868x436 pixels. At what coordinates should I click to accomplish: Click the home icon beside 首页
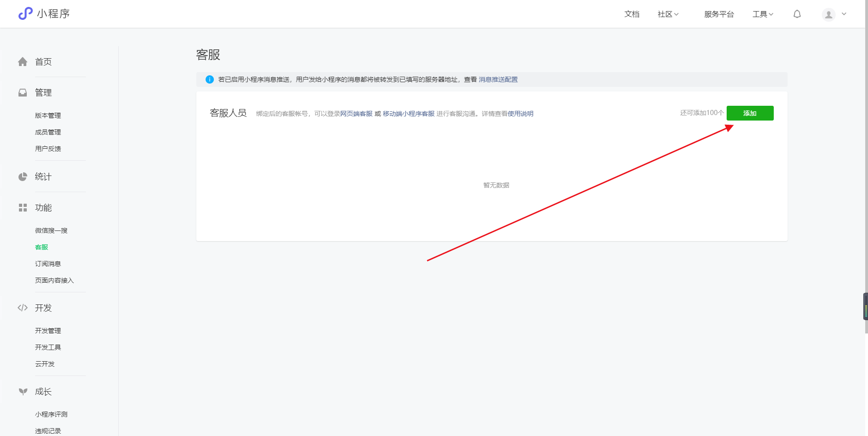(x=23, y=61)
